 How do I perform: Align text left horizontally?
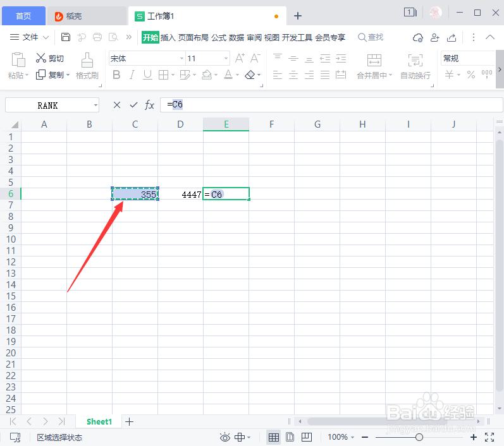[x=278, y=75]
